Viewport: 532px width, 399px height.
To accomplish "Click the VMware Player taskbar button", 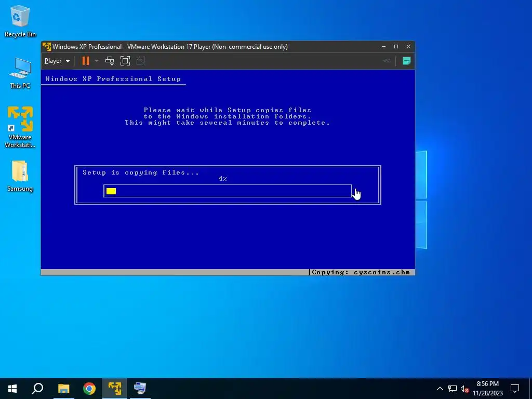I will (x=115, y=389).
